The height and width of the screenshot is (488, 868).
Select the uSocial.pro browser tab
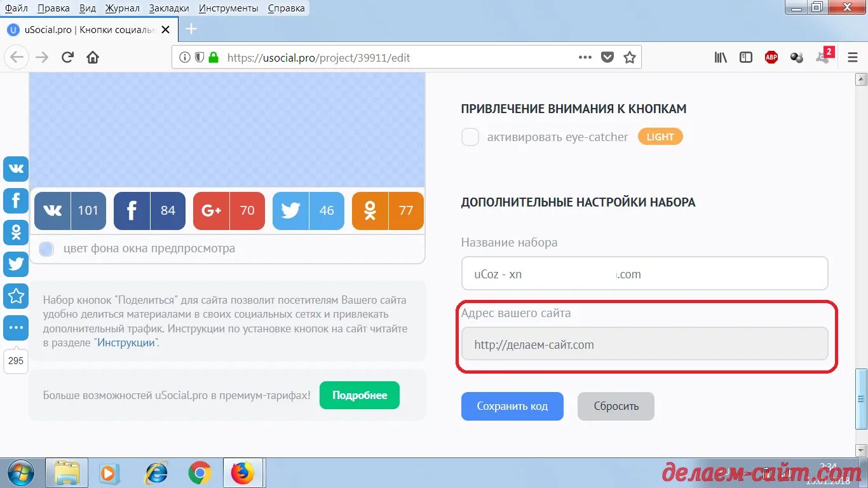(x=89, y=29)
